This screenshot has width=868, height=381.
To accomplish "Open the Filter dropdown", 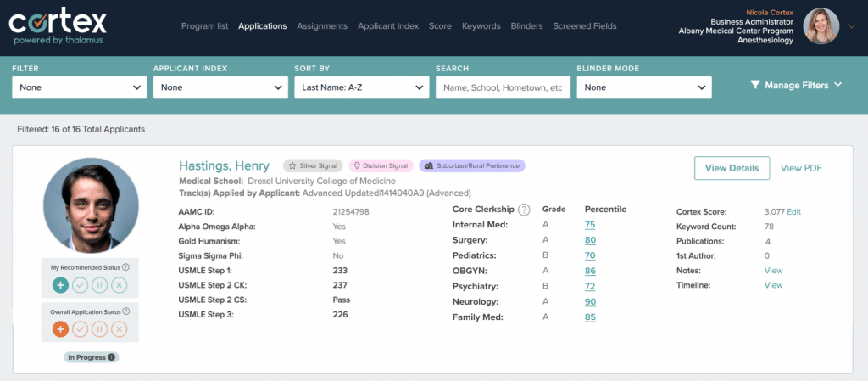I will 80,87.
